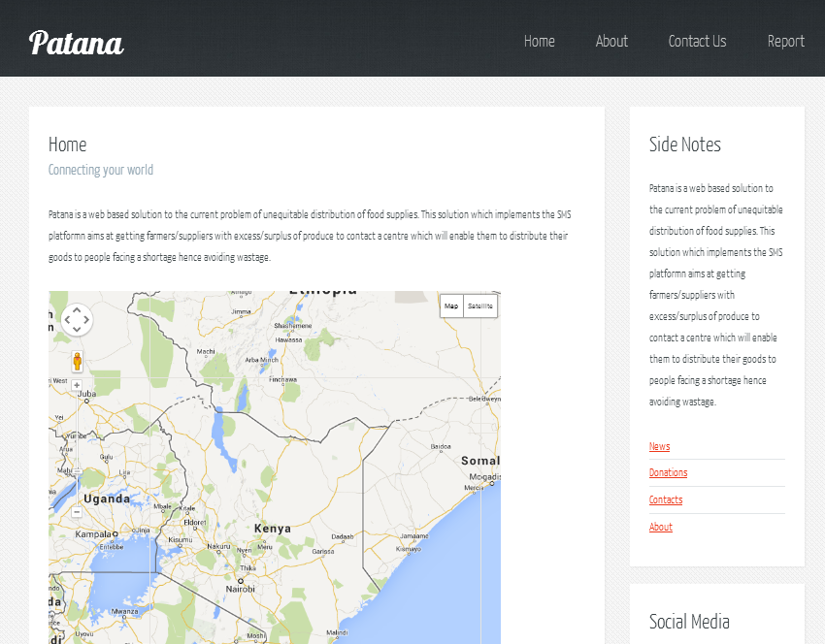Viewport: 825px width, 644px height.
Task: Click Eldoret label on the map
Action: 195,523
